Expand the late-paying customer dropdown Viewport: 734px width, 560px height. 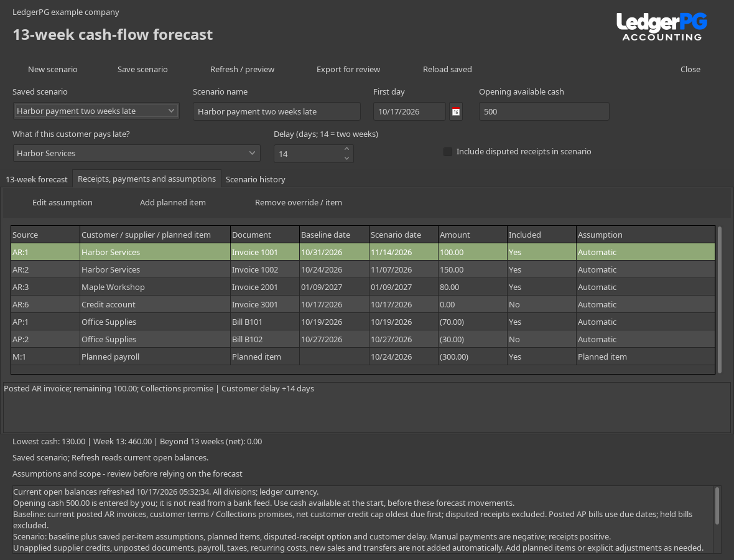point(136,153)
